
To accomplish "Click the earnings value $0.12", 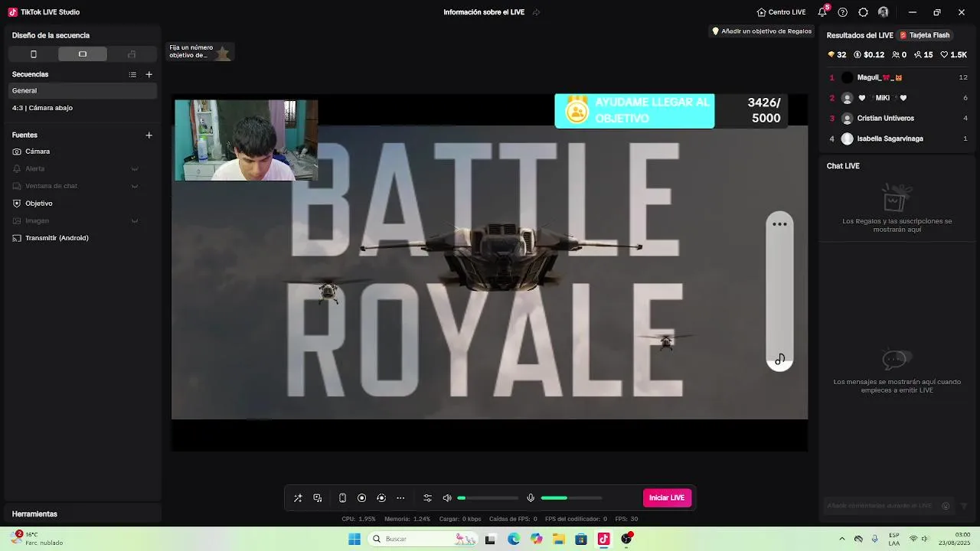I will (869, 55).
